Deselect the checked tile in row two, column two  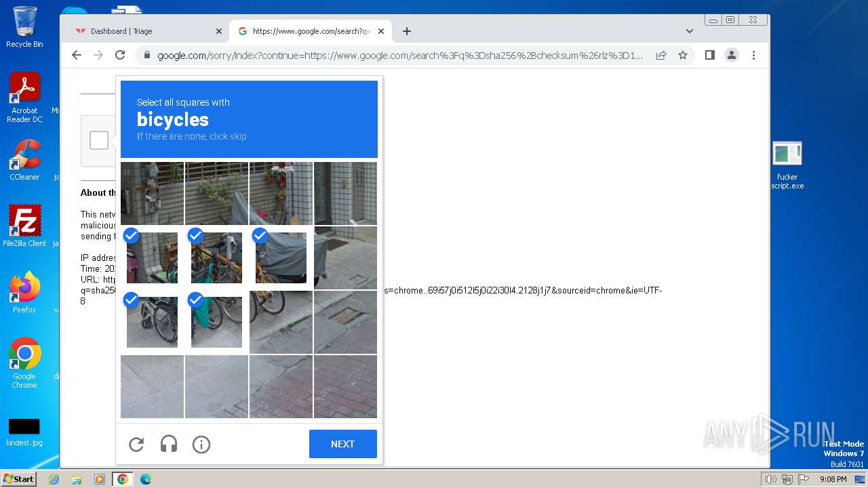216,258
